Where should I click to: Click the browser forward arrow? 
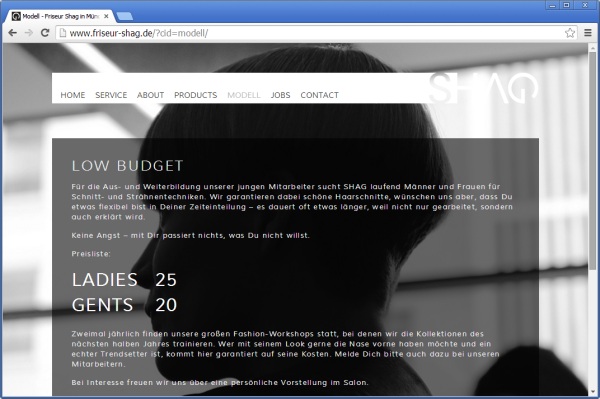(29, 33)
